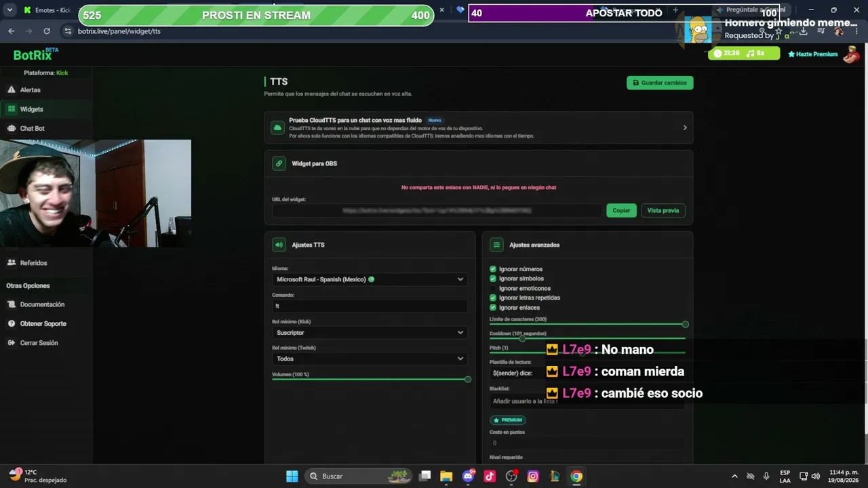Expand the CloudTTS banner arrow
The height and width of the screenshot is (488, 868).
685,127
